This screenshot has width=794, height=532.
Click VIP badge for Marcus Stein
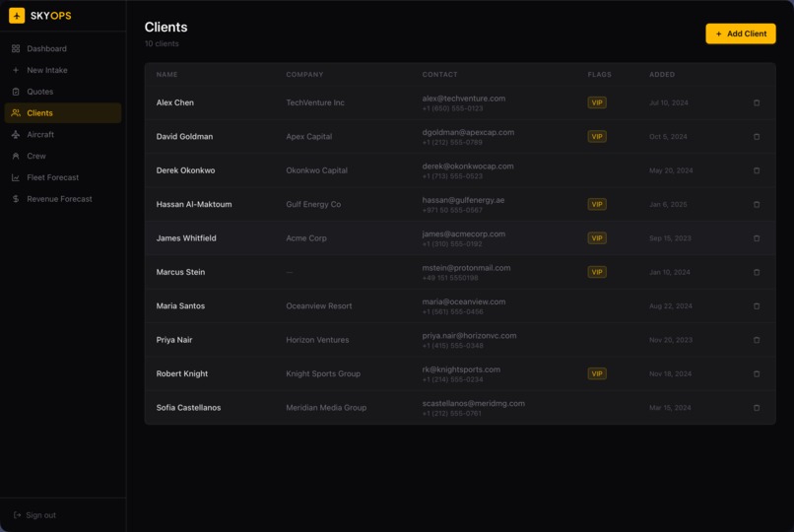597,272
